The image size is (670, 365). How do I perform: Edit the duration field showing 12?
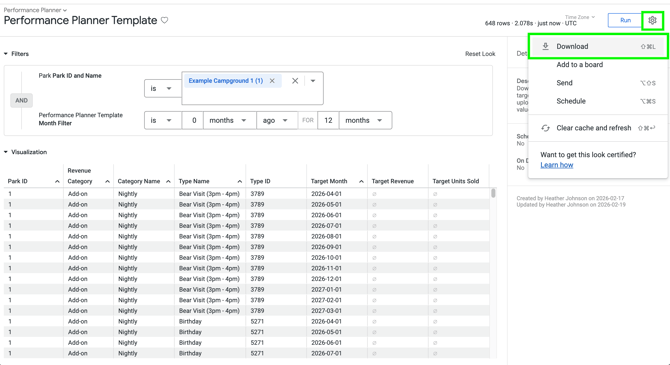(x=328, y=121)
